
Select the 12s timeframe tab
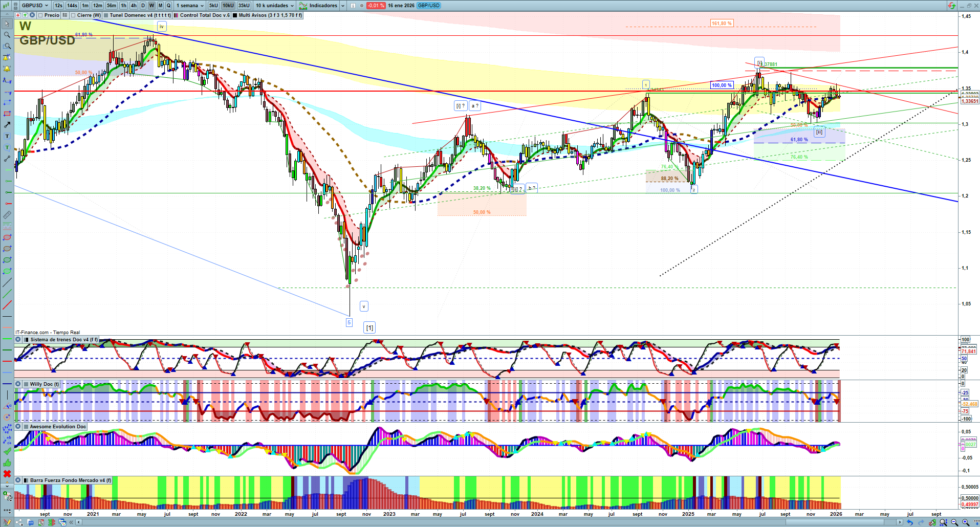coord(58,6)
